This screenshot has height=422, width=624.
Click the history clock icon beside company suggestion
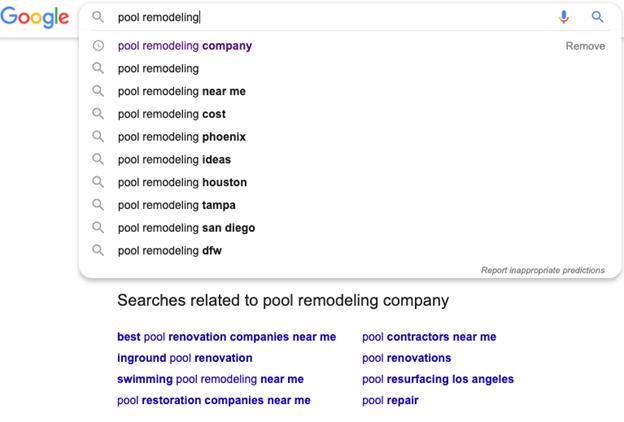click(98, 46)
